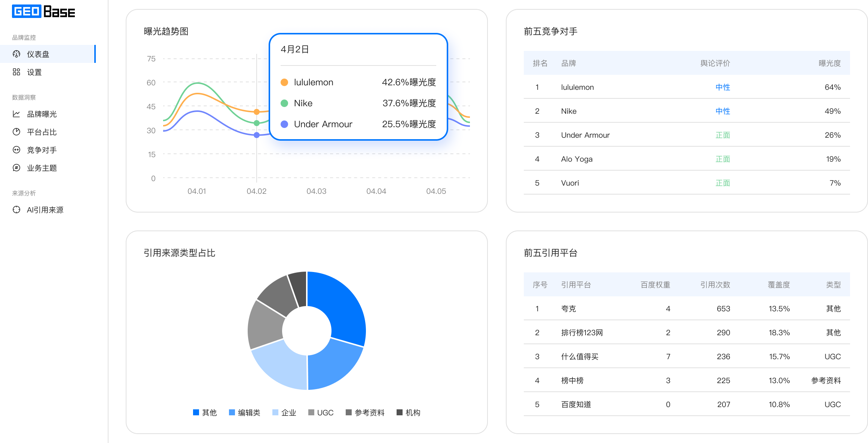
Task: Click the 品牌曝光 line-chart icon
Action: click(x=16, y=114)
